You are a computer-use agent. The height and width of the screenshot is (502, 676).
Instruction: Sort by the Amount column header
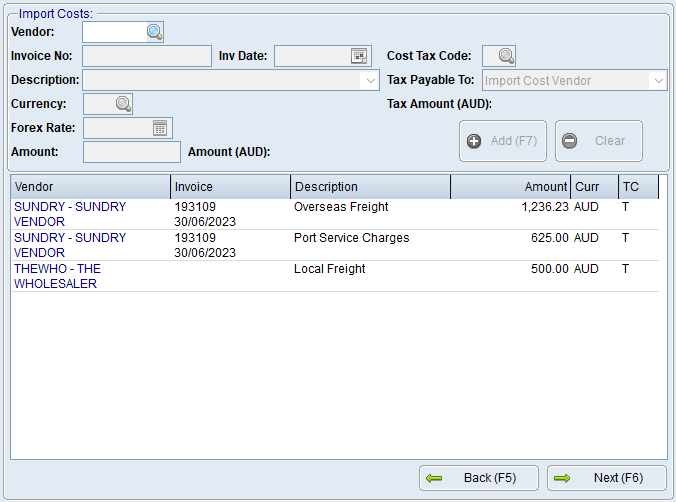(x=510, y=187)
